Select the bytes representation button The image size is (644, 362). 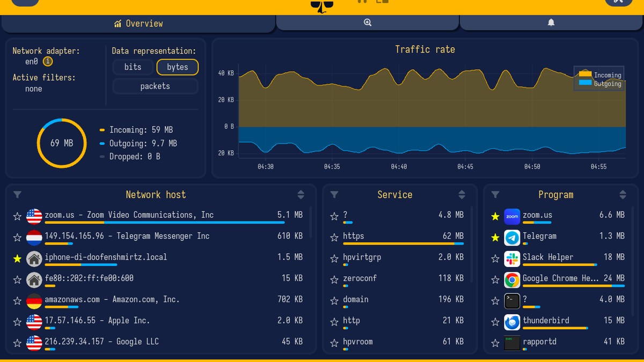tap(178, 67)
